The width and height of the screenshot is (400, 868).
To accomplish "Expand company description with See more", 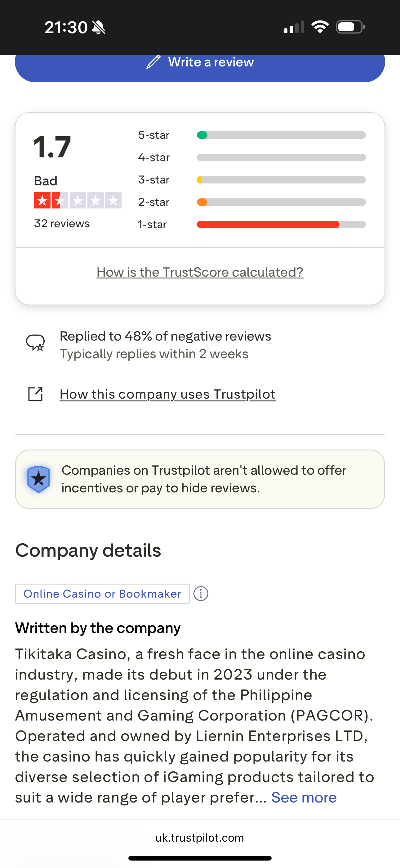I will point(304,798).
